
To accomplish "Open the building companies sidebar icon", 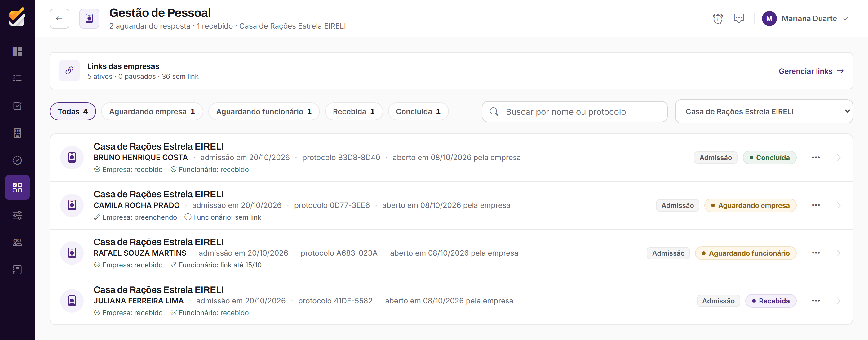I will click(x=17, y=133).
